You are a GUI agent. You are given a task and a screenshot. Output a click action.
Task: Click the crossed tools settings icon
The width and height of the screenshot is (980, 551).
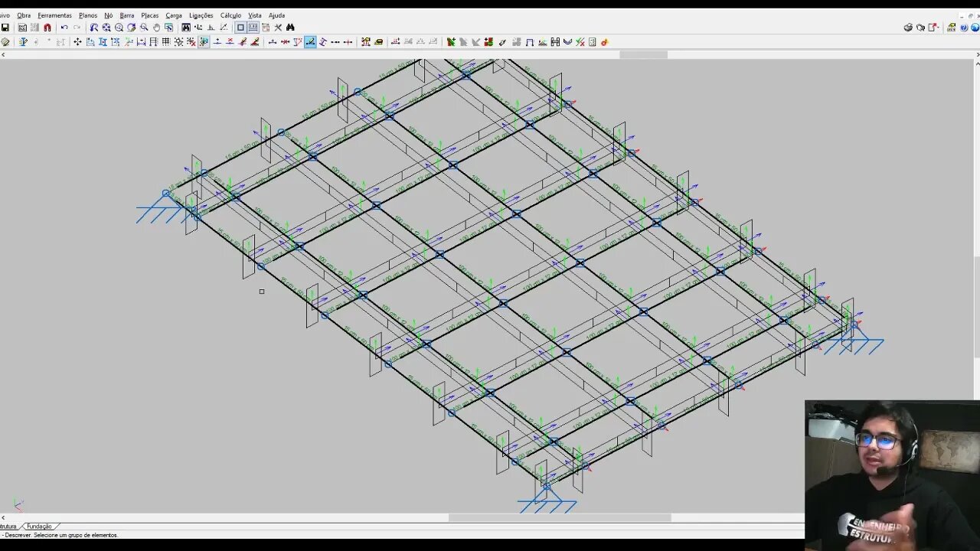pos(278,28)
